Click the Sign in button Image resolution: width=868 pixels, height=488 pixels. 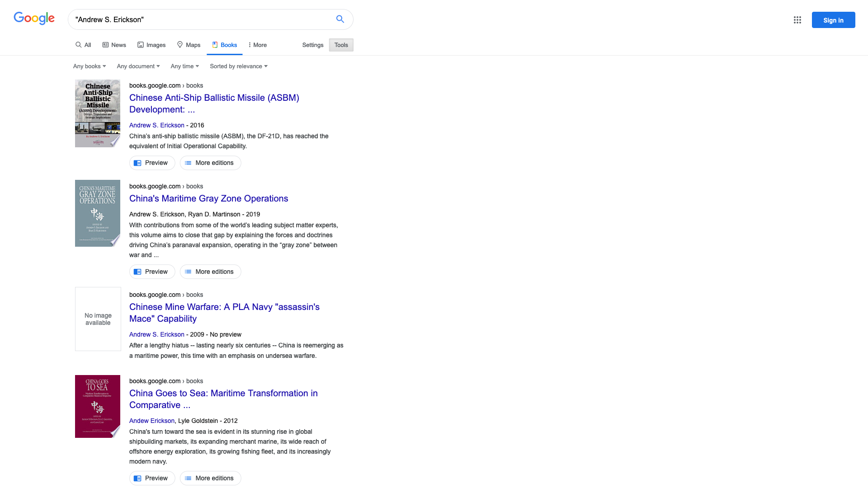point(833,20)
